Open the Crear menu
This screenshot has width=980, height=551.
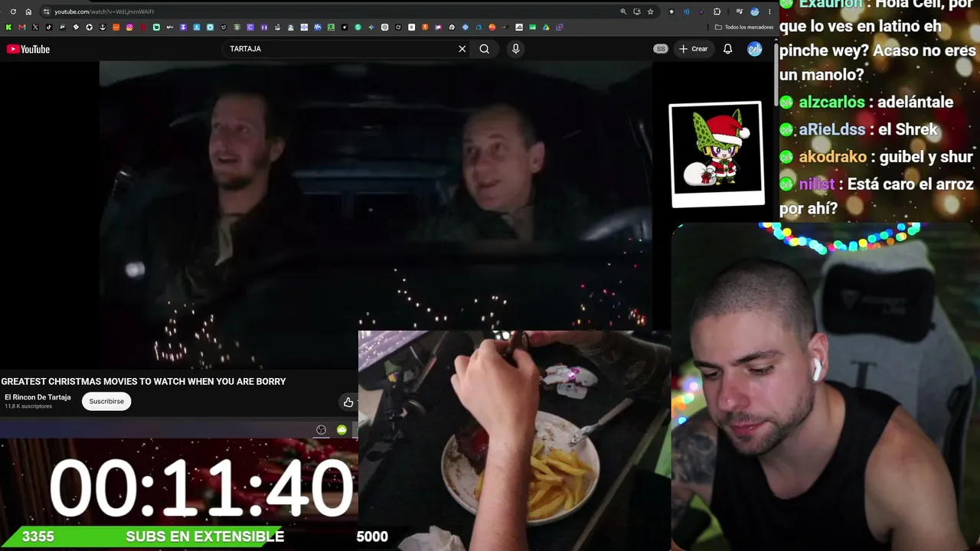[694, 49]
